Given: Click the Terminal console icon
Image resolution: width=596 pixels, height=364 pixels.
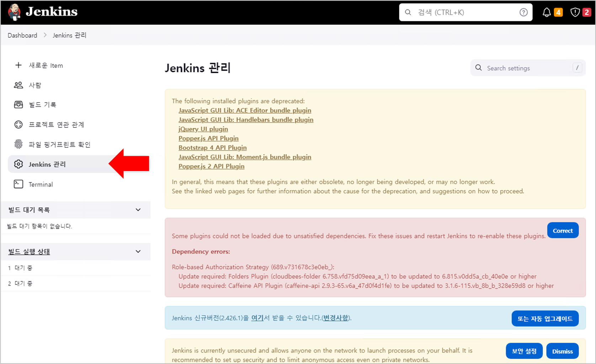Looking at the screenshot, I should pyautogui.click(x=18, y=184).
